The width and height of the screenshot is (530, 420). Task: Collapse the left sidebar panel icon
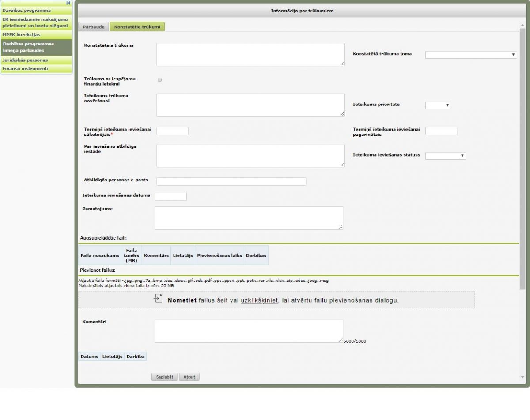click(68, 3)
